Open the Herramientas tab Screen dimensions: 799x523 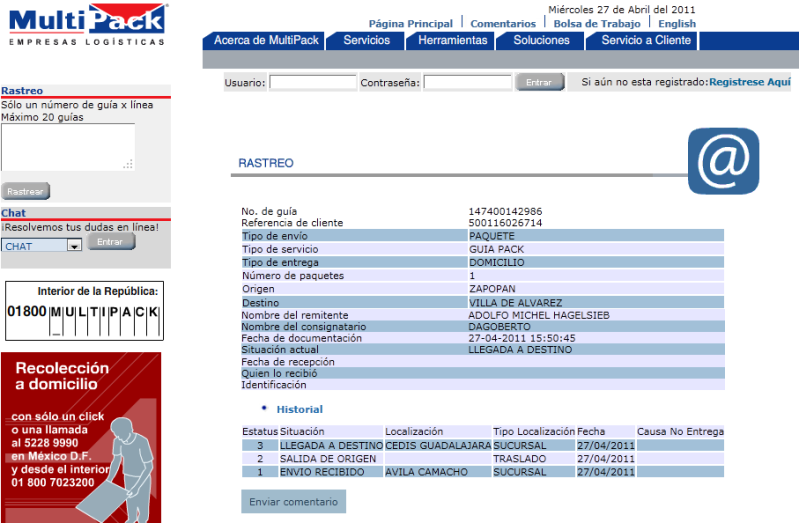point(451,40)
